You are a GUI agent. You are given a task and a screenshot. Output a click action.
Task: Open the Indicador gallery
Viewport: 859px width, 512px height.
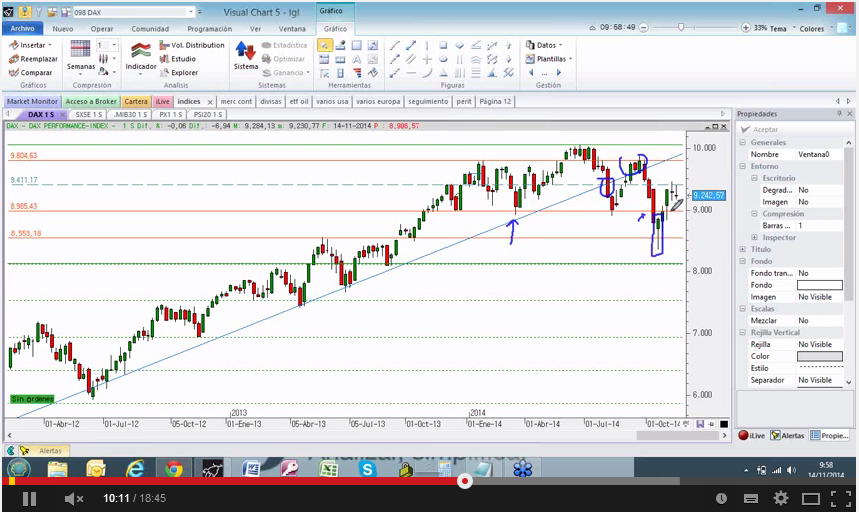[141, 56]
